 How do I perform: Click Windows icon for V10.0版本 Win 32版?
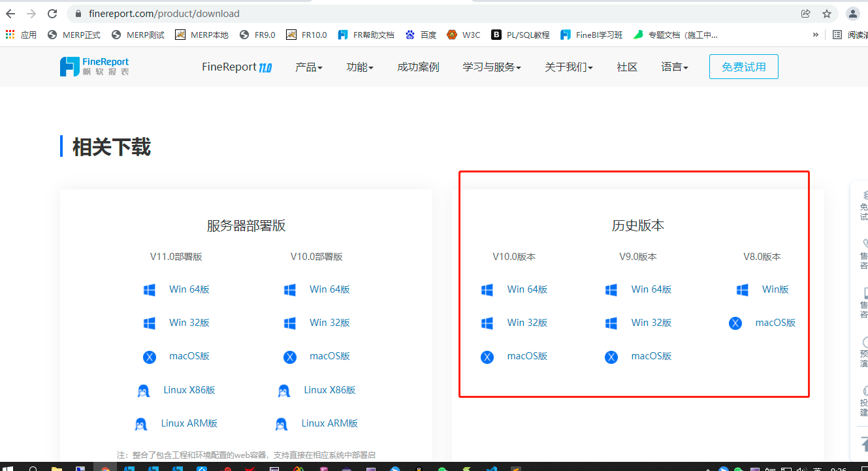pos(487,323)
